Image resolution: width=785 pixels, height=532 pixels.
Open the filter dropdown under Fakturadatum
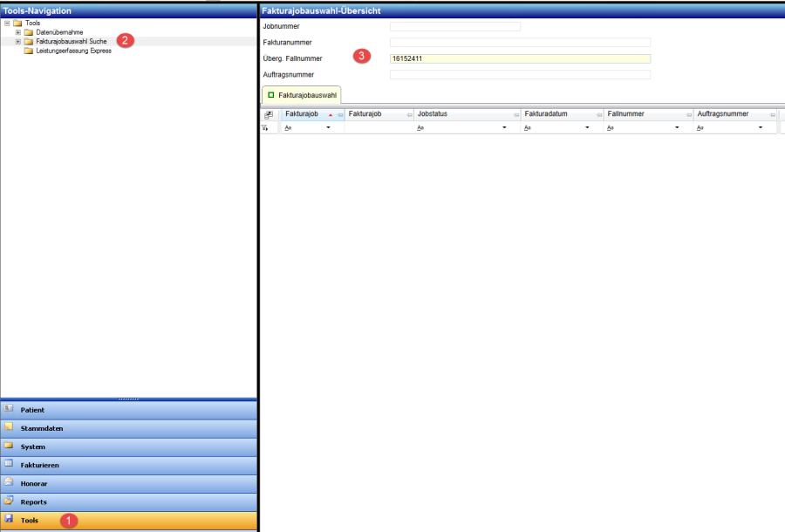coord(587,127)
